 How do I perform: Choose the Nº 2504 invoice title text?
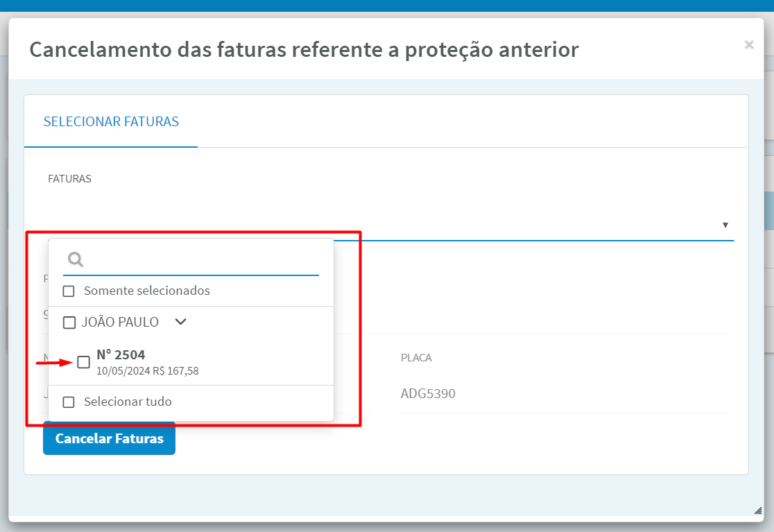121,355
